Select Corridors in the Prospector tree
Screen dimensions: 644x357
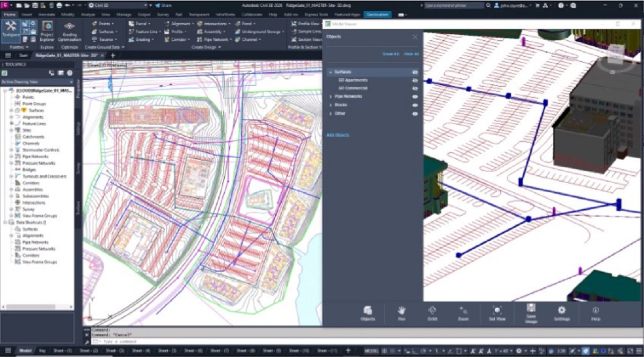31,183
